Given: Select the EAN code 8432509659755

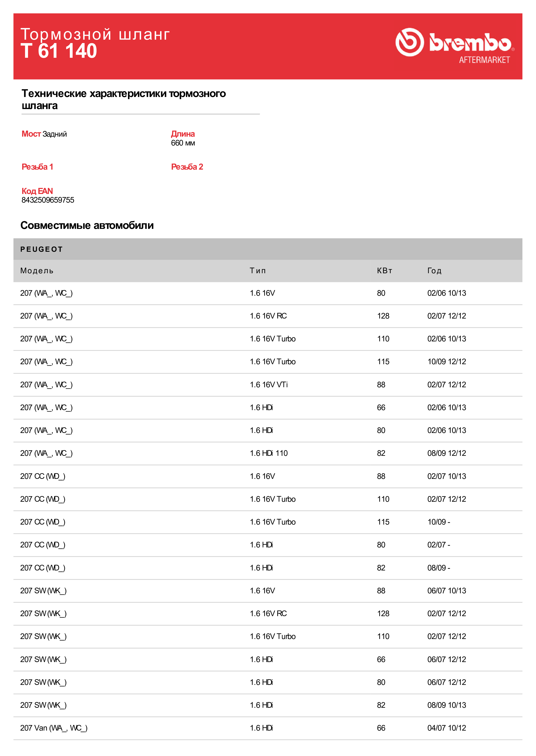Looking at the screenshot, I should [x=48, y=200].
